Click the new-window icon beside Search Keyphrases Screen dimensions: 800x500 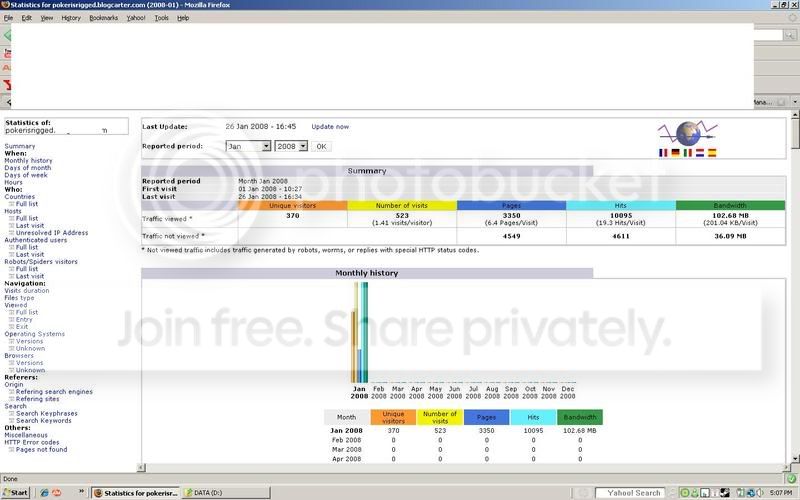point(11,413)
